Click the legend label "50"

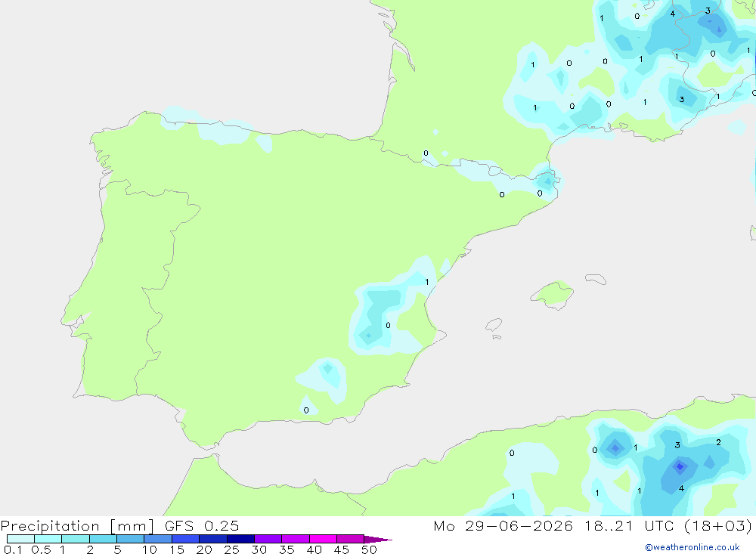[x=369, y=549]
